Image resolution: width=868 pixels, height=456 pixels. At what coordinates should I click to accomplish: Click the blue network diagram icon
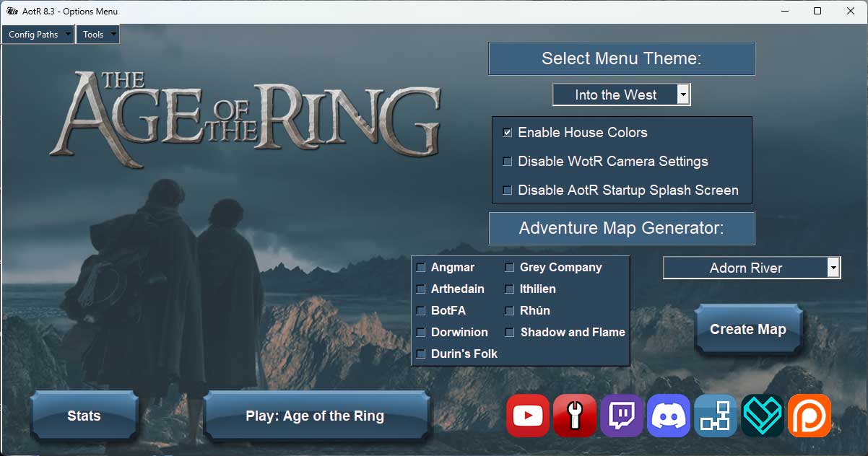click(716, 416)
